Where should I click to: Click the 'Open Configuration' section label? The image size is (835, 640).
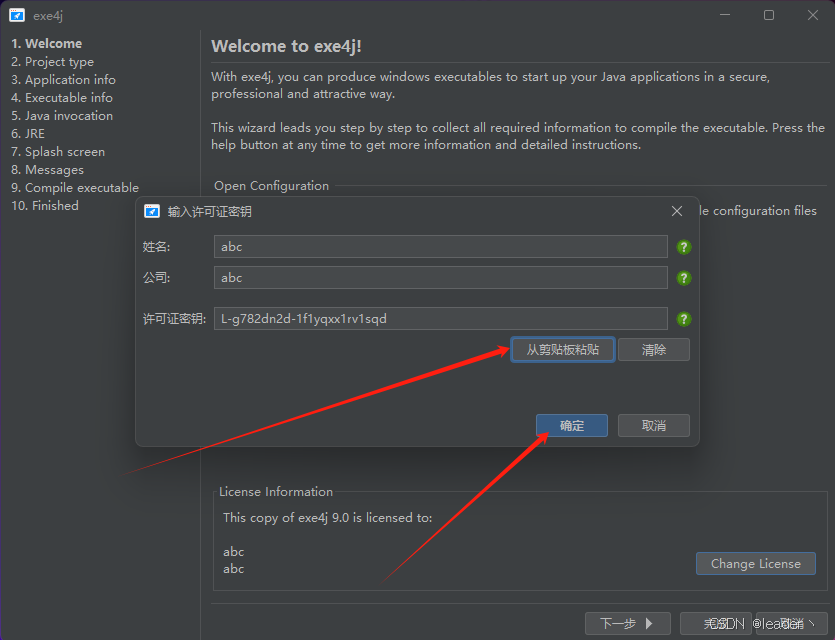coord(272,186)
